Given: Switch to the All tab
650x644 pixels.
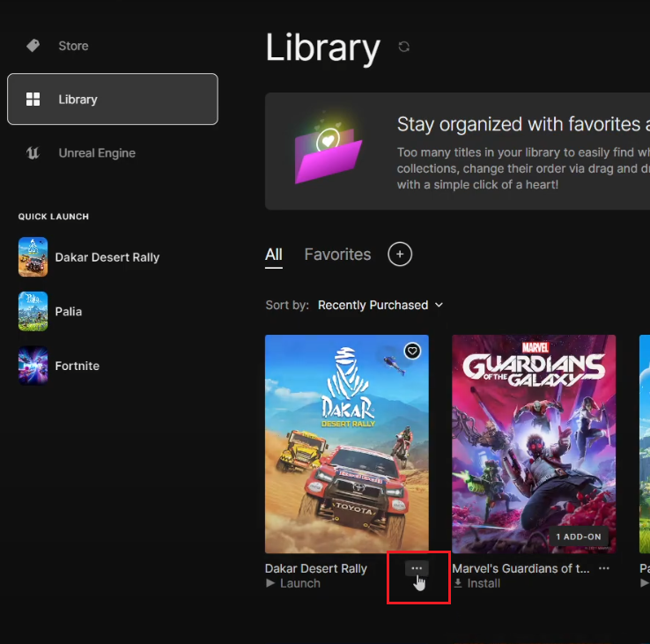Looking at the screenshot, I should 274,255.
